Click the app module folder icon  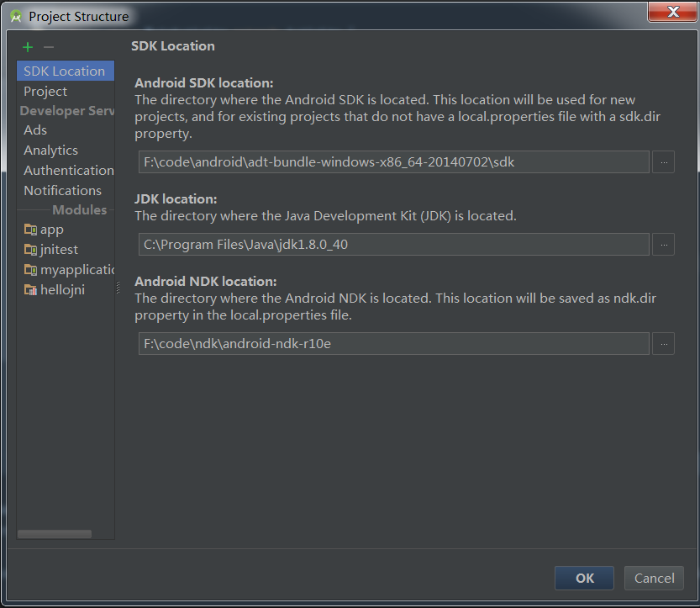[x=30, y=230]
